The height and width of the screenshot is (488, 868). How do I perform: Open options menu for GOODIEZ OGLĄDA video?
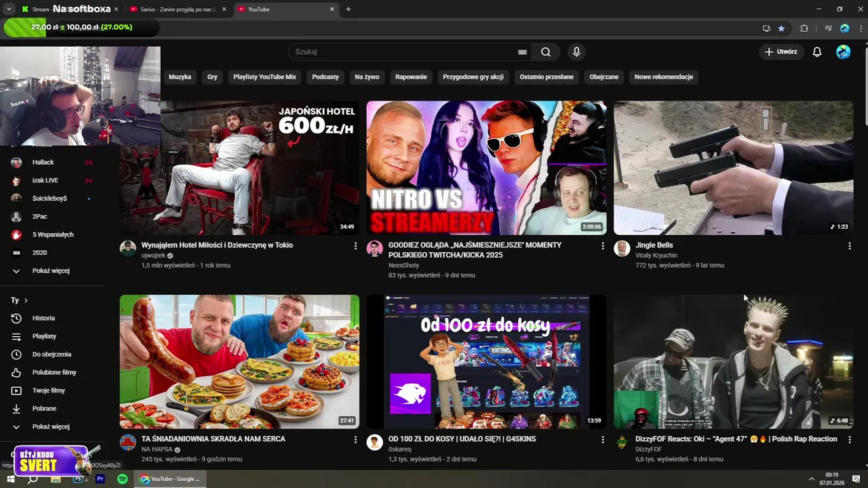[602, 246]
